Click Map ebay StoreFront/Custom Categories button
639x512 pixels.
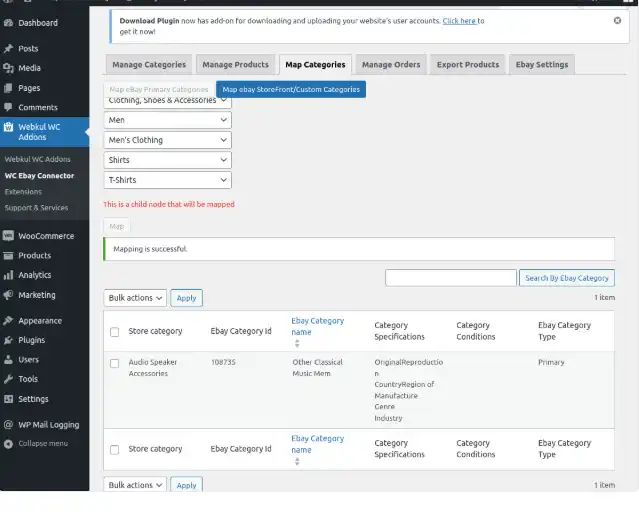coord(290,89)
